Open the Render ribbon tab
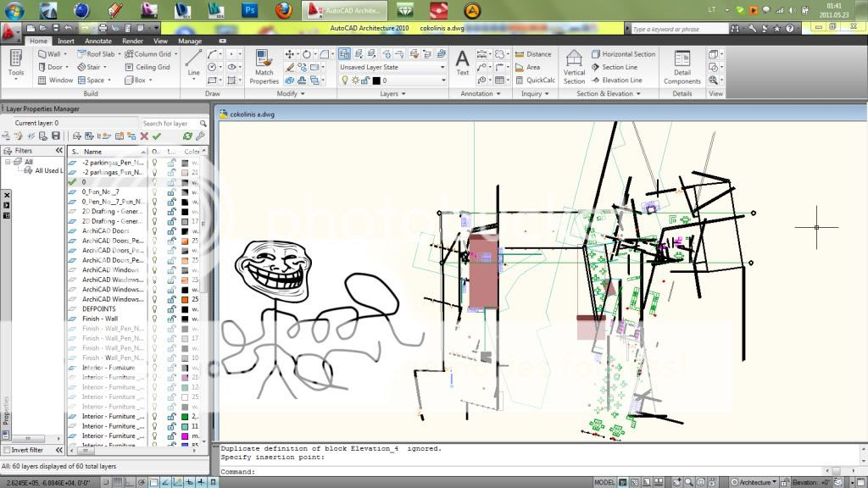Screen dimensions: 868x488 132,41
